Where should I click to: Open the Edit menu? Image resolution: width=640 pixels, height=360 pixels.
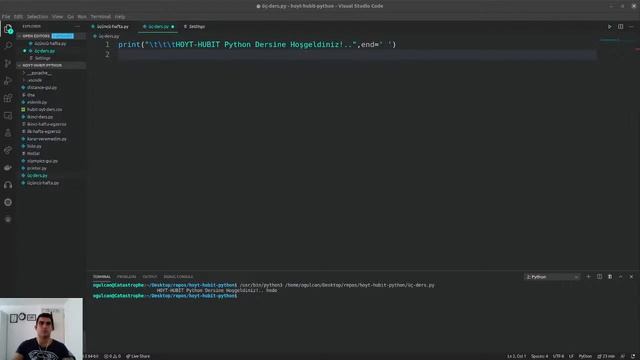(x=18, y=17)
